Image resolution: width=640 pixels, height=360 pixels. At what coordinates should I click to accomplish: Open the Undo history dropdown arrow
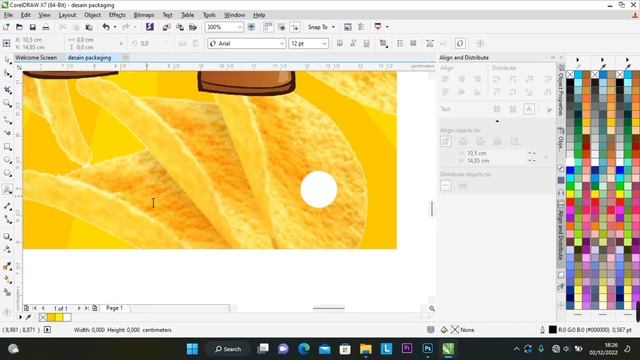pos(115,27)
